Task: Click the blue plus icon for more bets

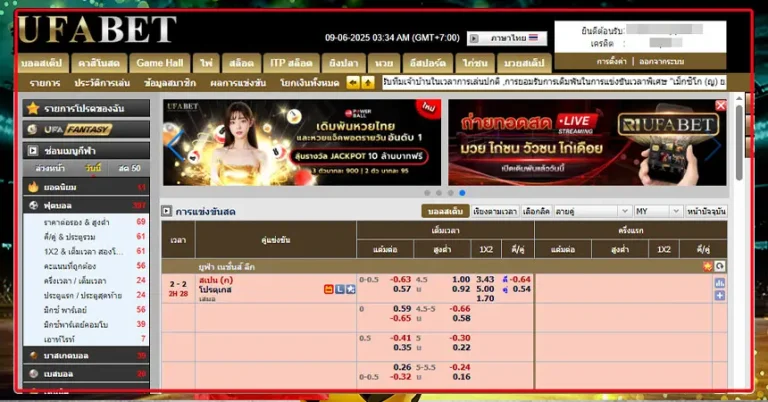Action: (x=720, y=296)
